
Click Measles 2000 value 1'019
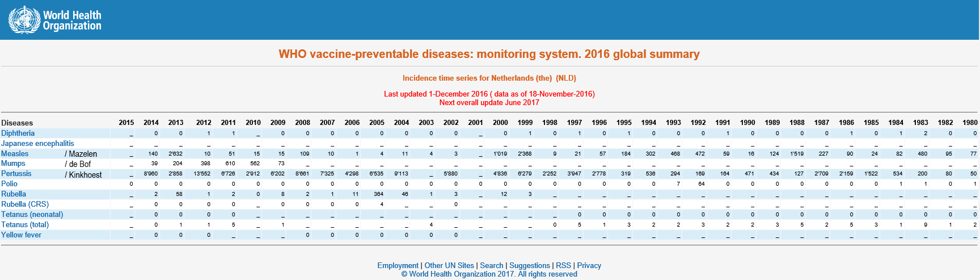(500, 154)
